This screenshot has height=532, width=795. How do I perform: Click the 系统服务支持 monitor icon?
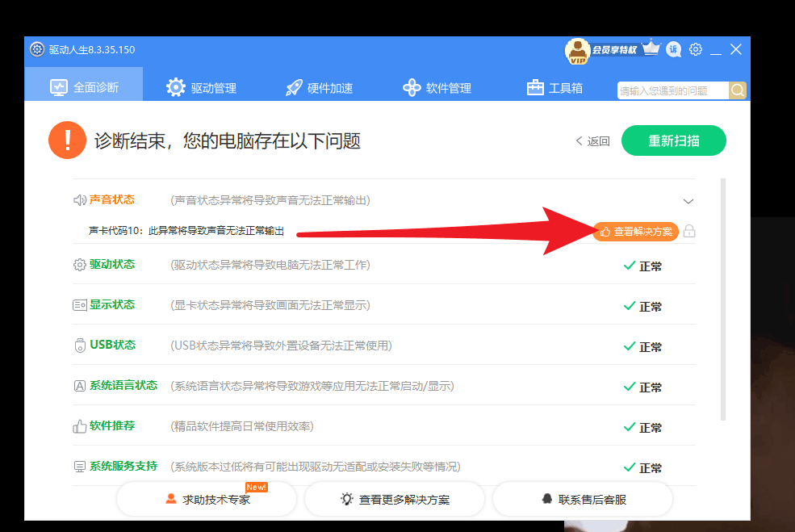point(80,467)
